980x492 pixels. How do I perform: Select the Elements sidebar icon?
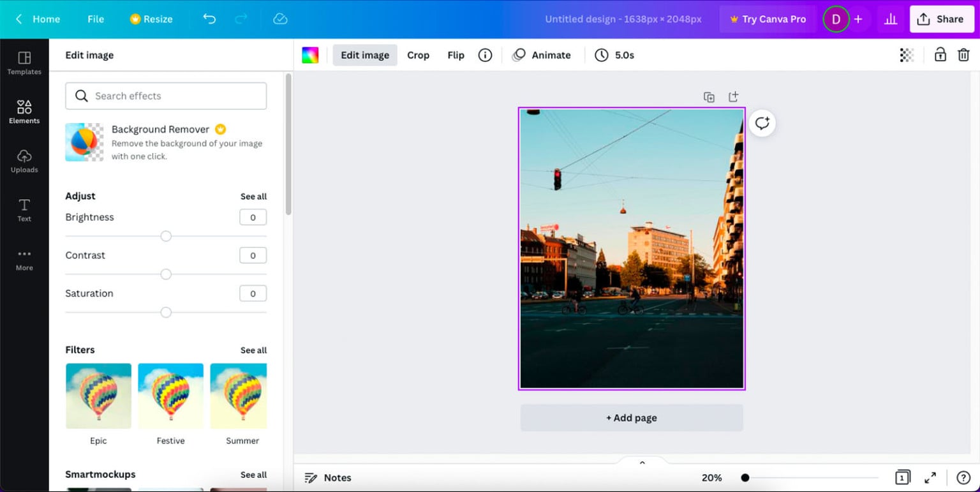[x=24, y=112]
